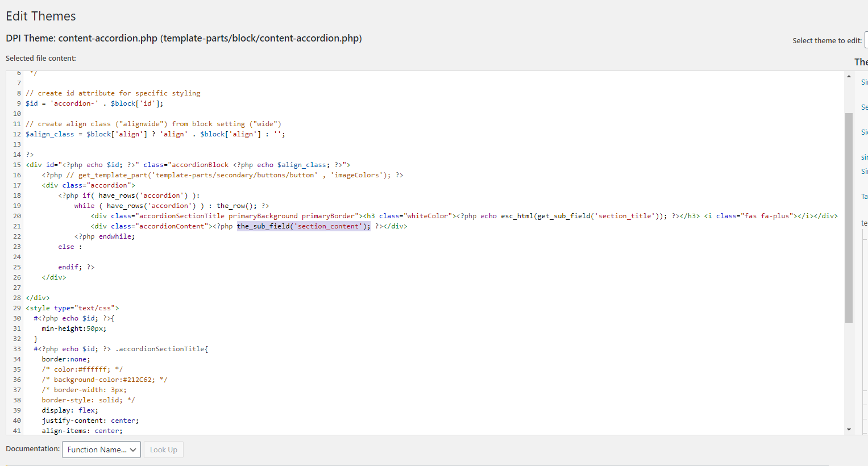This screenshot has width=868, height=466.
Task: Click the vertical scrollbar thumb in editor
Action: pos(849,216)
